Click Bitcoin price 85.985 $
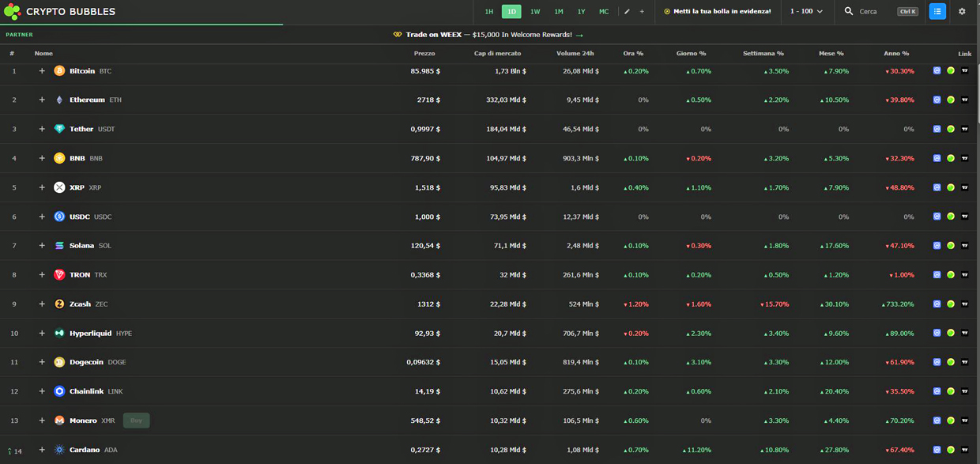This screenshot has width=980, height=464. (x=425, y=70)
